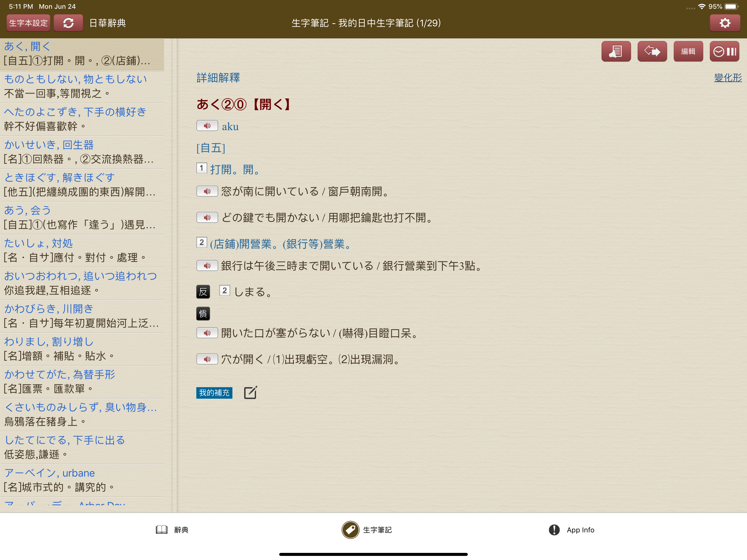This screenshot has height=560, width=747.
Task: Open the notes list icon button
Action: (x=616, y=51)
